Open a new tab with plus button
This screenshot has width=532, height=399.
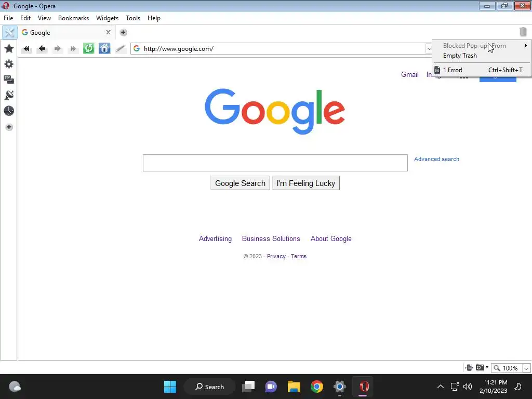[124, 33]
